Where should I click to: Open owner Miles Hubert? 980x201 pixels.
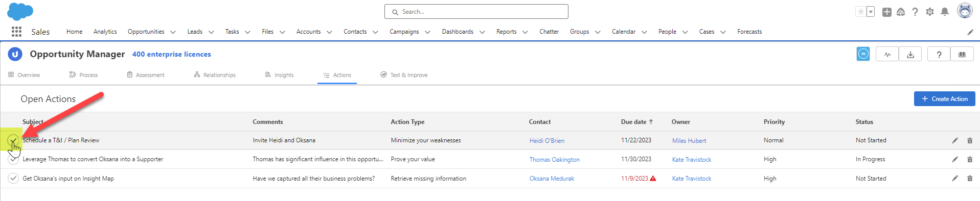click(689, 141)
